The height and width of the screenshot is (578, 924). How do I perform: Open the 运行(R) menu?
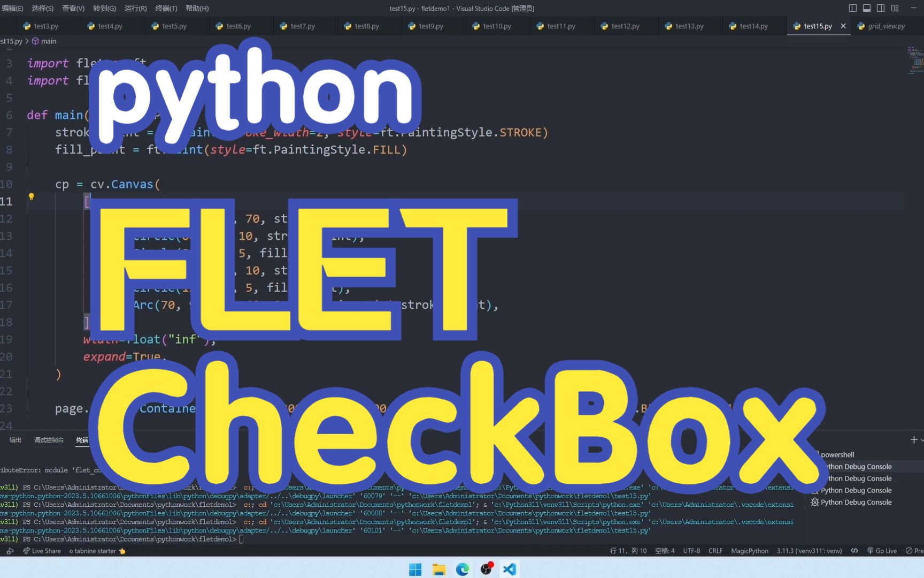point(135,8)
